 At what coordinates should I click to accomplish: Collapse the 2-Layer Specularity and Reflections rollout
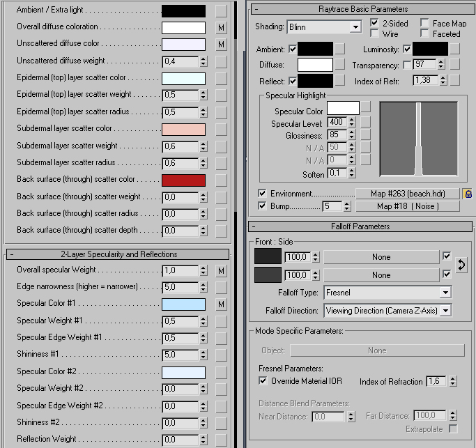coord(118,254)
